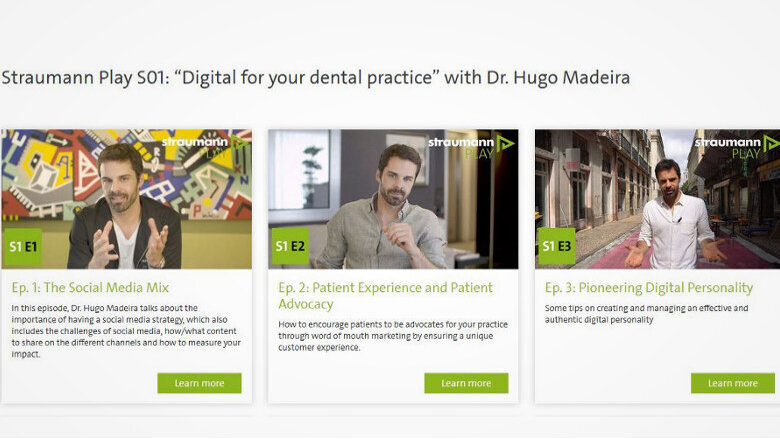Click Straumann Play logo on episode 2 thumbnail
This screenshot has height=439, width=780.
(x=471, y=147)
